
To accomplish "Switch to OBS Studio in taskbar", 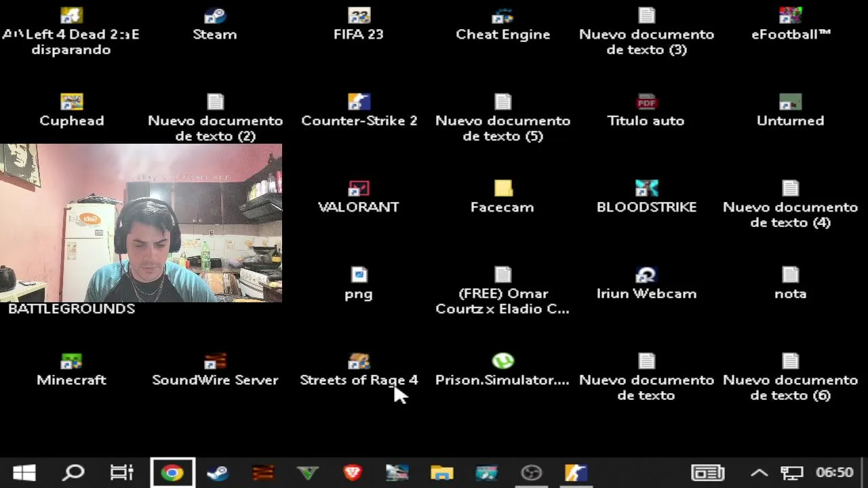I will click(x=531, y=472).
